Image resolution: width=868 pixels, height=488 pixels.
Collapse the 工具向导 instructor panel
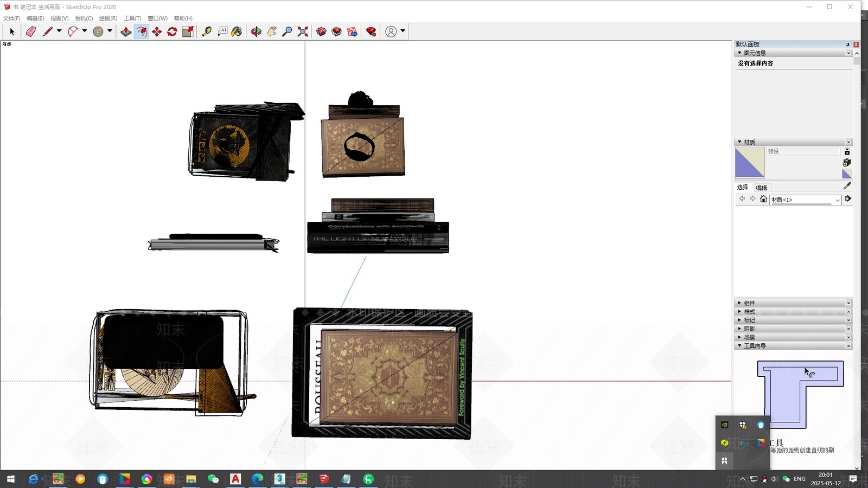pos(739,346)
